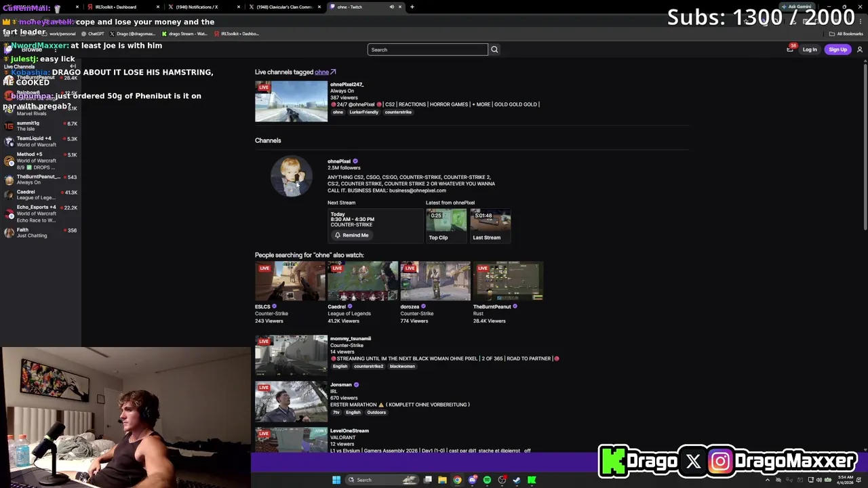Close the ohne - Twitch tab
This screenshot has width=868, height=488.
coord(400,7)
